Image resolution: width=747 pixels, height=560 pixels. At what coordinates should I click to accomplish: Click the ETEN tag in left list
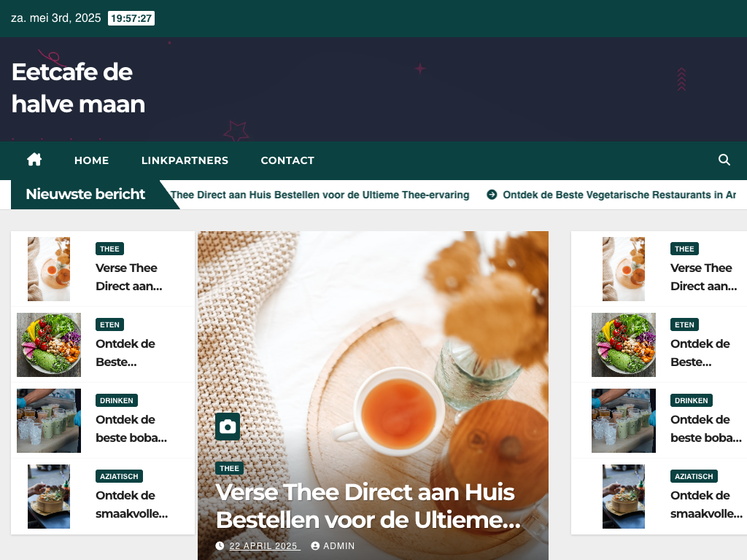pyautogui.click(x=109, y=324)
